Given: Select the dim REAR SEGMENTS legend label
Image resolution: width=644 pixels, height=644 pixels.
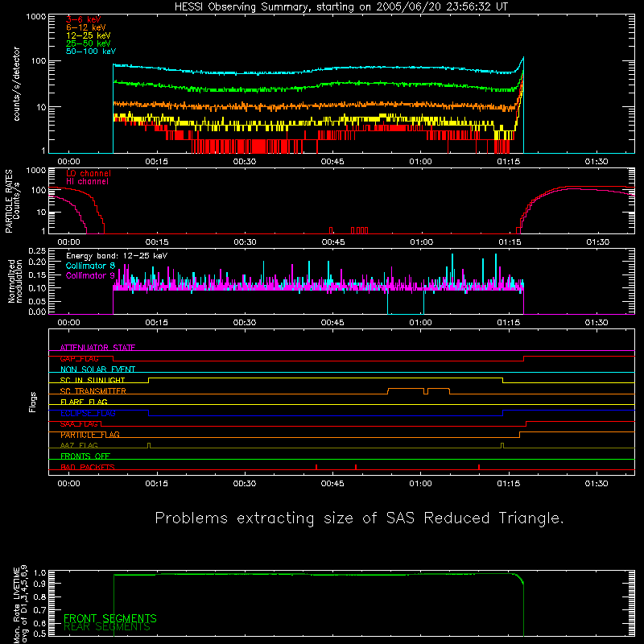Looking at the screenshot, I should point(107,627).
